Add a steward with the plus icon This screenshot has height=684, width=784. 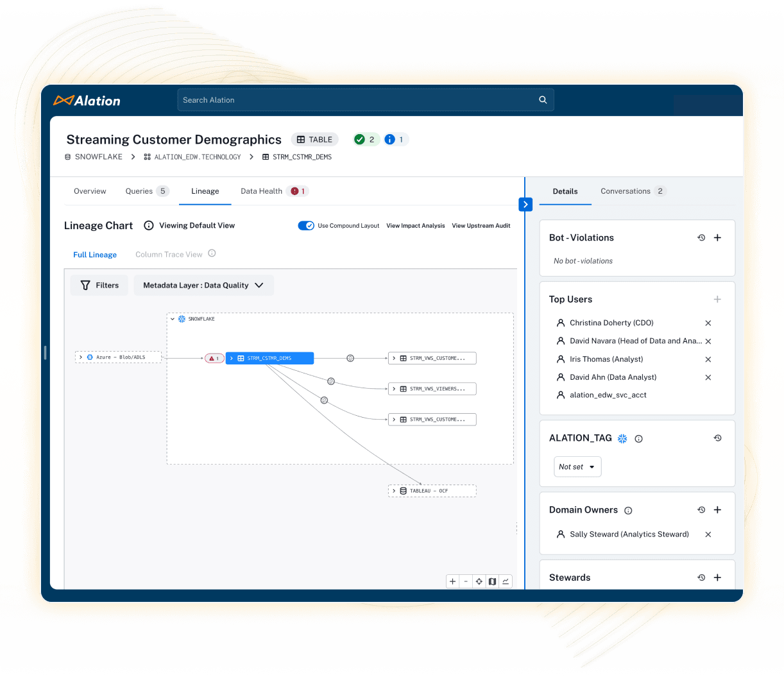pos(717,577)
